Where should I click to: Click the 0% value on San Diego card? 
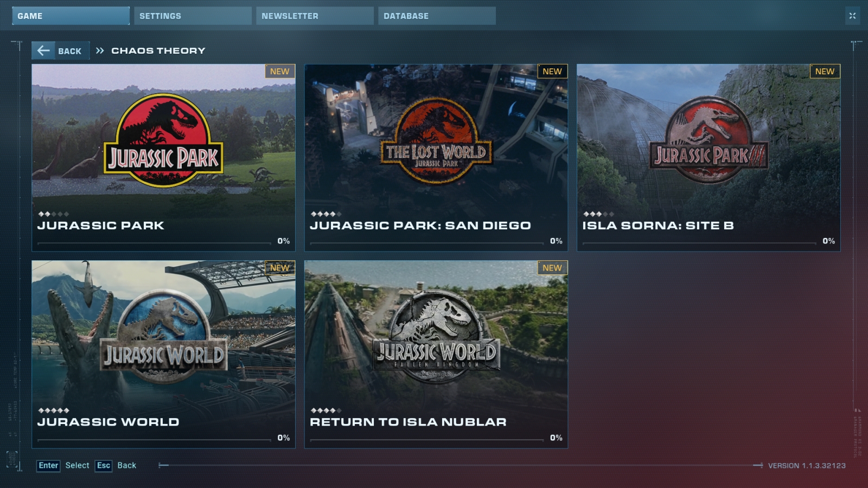click(x=556, y=241)
